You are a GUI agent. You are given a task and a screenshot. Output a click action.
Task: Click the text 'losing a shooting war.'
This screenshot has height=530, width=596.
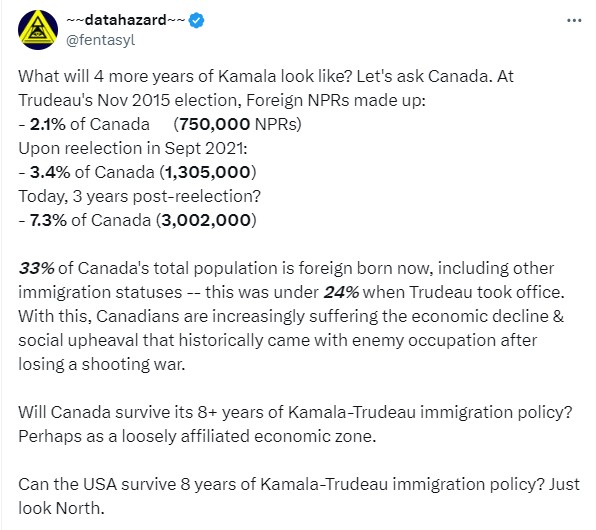click(102, 364)
